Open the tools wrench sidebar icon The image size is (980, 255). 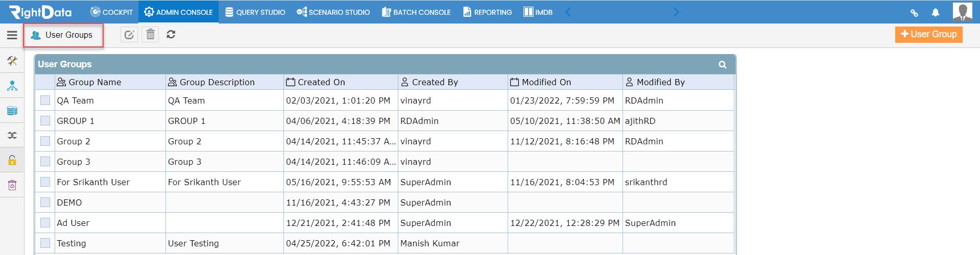(12, 61)
